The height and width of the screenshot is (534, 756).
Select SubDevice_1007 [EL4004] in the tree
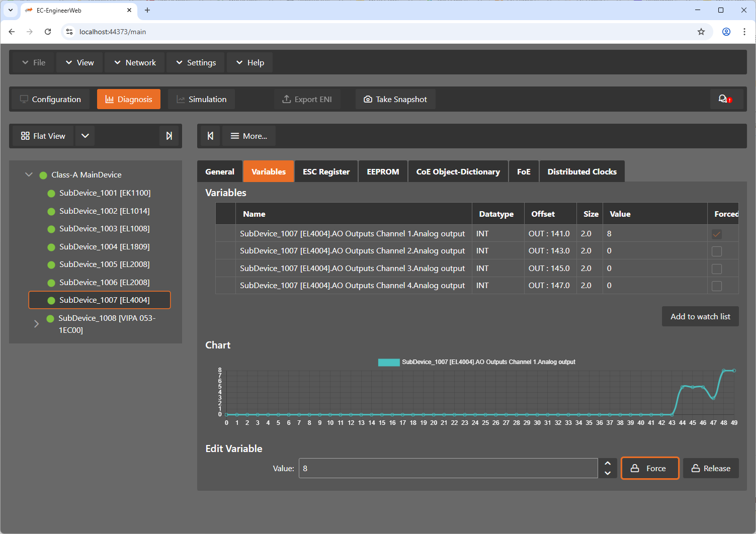tap(100, 300)
